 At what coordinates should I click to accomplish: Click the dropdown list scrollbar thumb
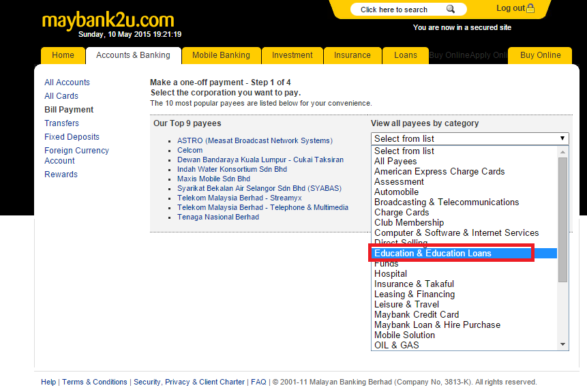coord(562,220)
